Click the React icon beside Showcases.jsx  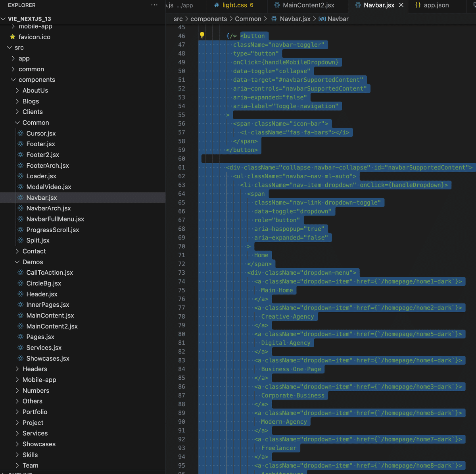coord(21,358)
